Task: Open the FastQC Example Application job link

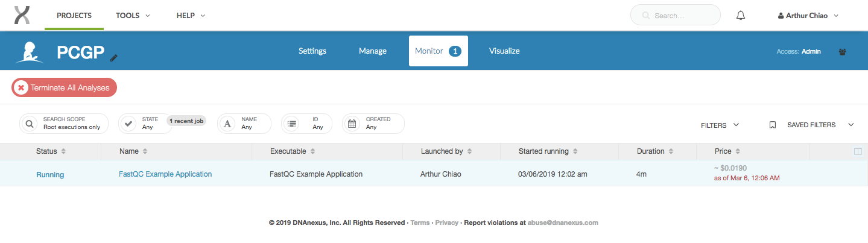Action: (165, 174)
